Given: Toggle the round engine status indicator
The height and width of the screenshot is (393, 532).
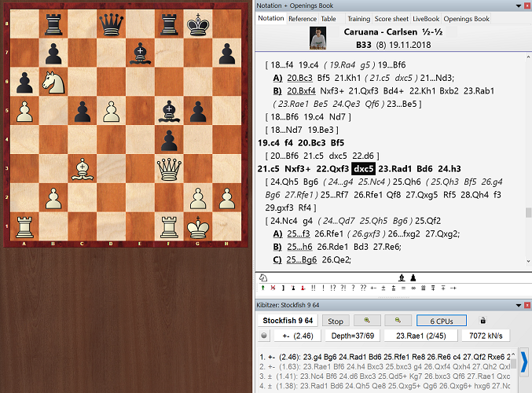Looking at the screenshot, I should pyautogui.click(x=263, y=336).
